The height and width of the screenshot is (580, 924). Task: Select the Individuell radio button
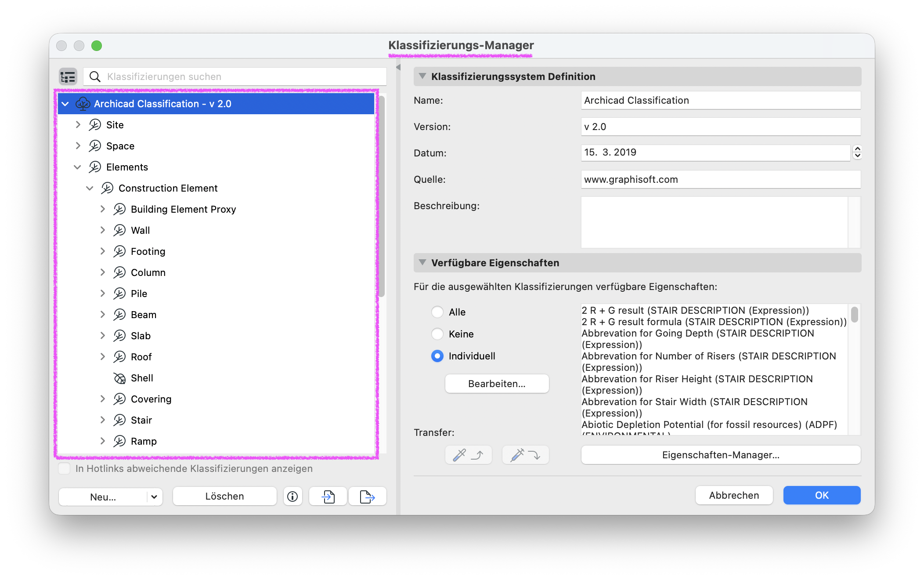click(x=437, y=356)
